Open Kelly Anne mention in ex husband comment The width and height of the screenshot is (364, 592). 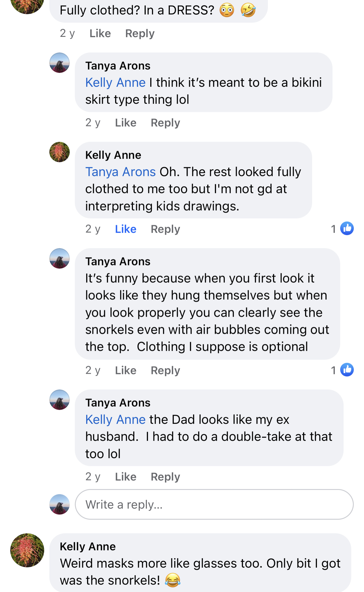tap(115, 420)
